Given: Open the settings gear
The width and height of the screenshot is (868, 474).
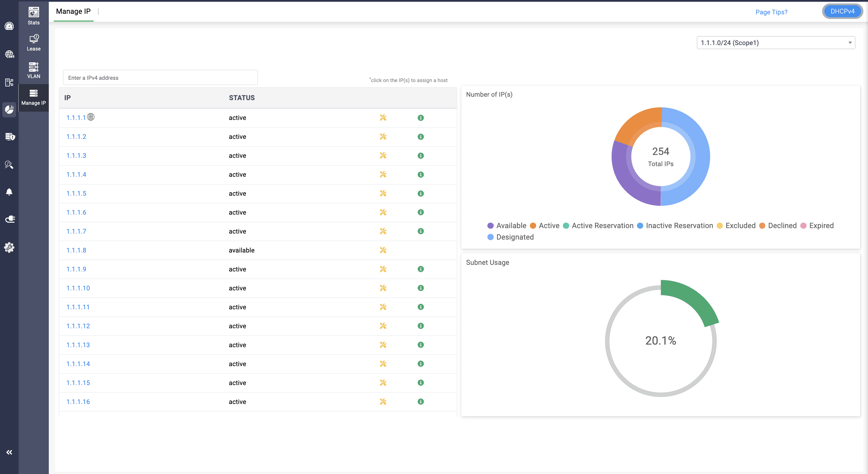Looking at the screenshot, I should point(9,247).
